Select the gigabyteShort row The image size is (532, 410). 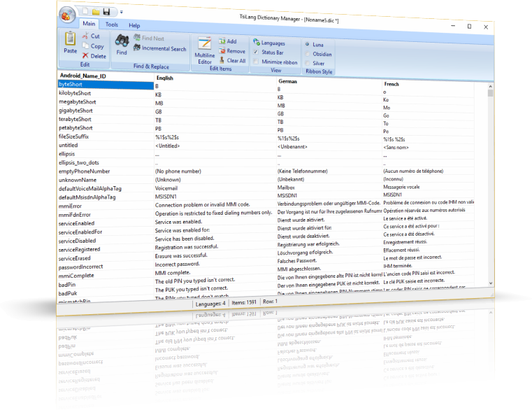click(x=106, y=111)
